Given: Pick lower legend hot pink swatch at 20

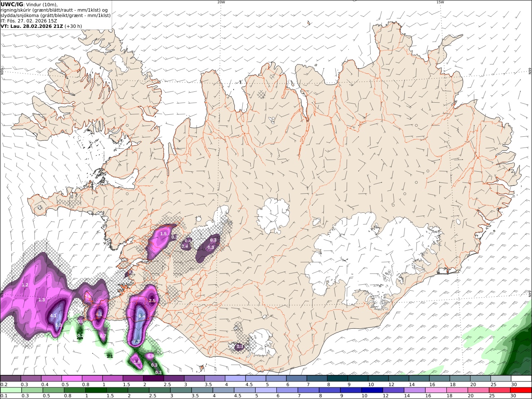Looking at the screenshot, I should [x=479, y=390].
